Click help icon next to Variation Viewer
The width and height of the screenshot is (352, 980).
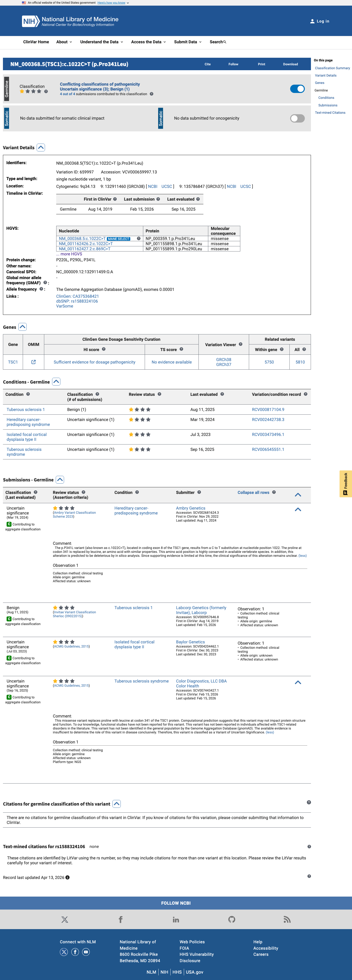click(241, 344)
